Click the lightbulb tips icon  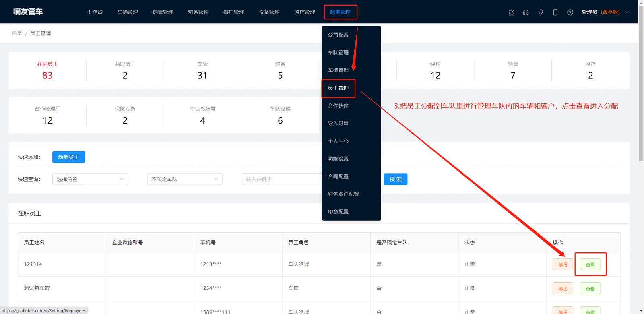[541, 12]
